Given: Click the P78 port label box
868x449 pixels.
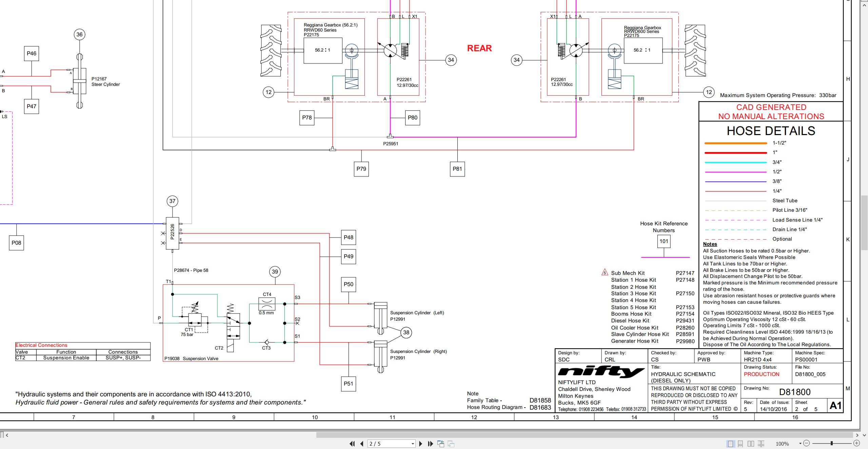Looking at the screenshot, I should 307,118.
